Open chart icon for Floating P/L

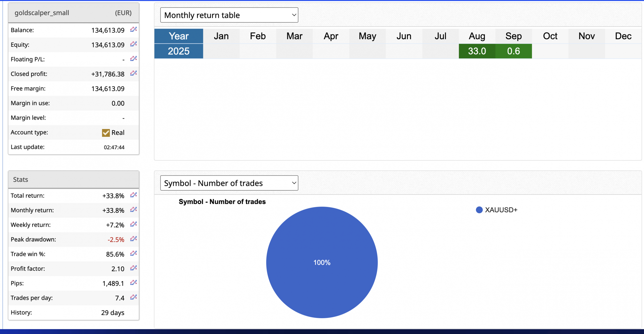pos(133,59)
